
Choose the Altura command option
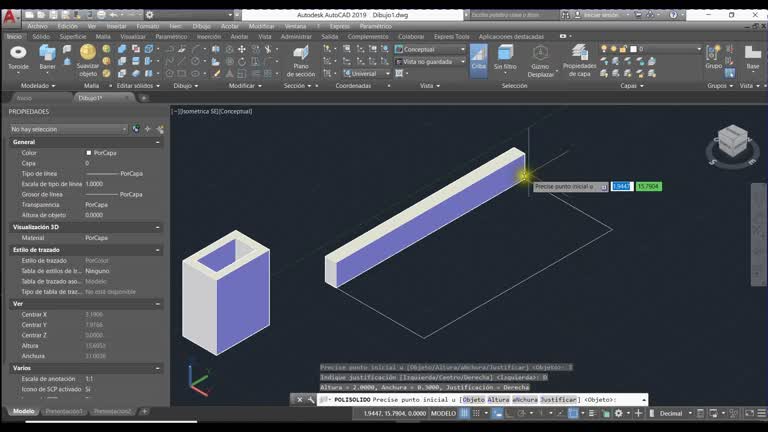click(498, 400)
